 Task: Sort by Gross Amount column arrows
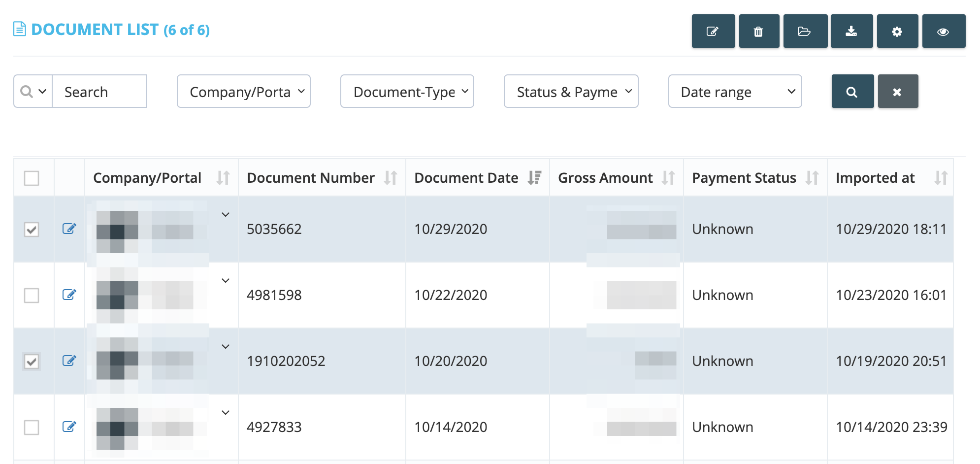[x=668, y=177]
